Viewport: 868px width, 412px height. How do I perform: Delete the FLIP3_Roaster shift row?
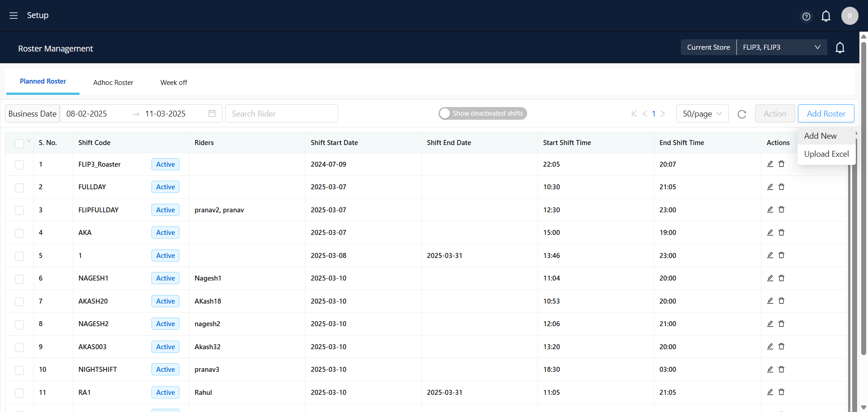(781, 164)
